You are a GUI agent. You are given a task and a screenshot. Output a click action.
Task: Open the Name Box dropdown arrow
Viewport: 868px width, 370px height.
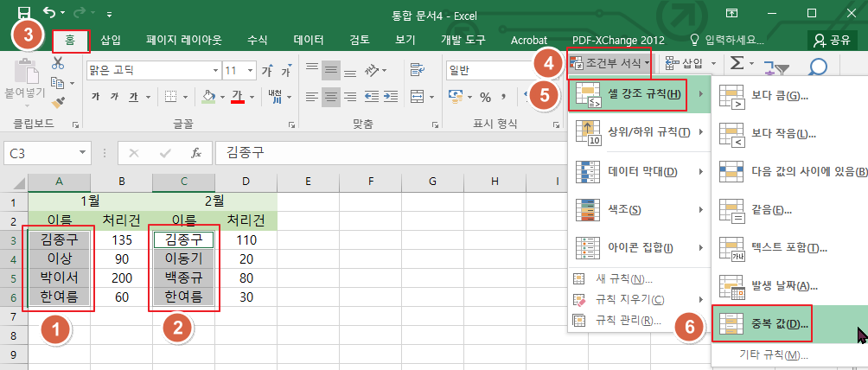(82, 153)
